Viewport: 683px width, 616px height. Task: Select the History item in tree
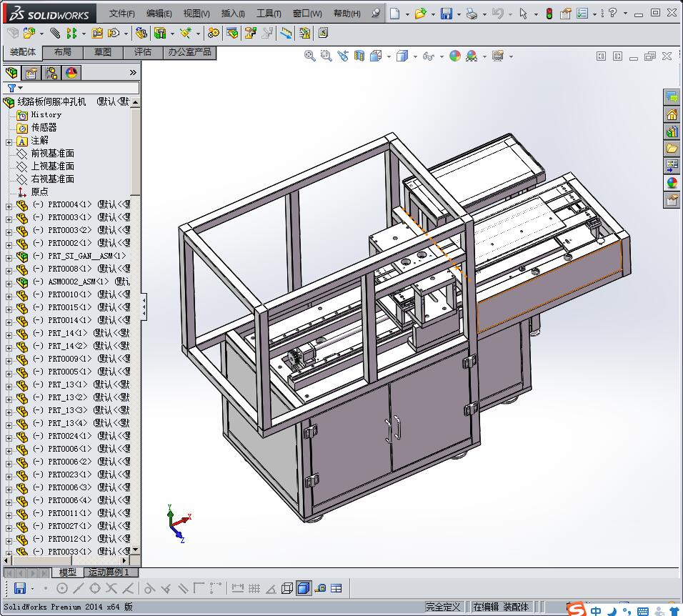tap(46, 115)
